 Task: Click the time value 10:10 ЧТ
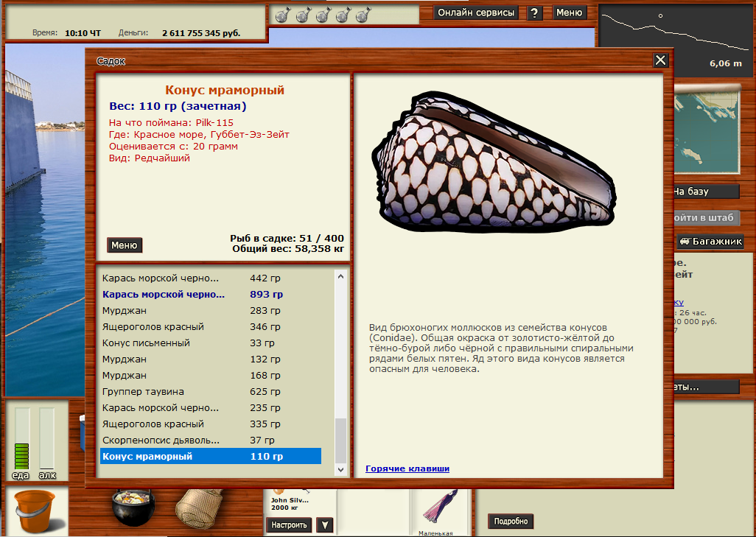[83, 33]
